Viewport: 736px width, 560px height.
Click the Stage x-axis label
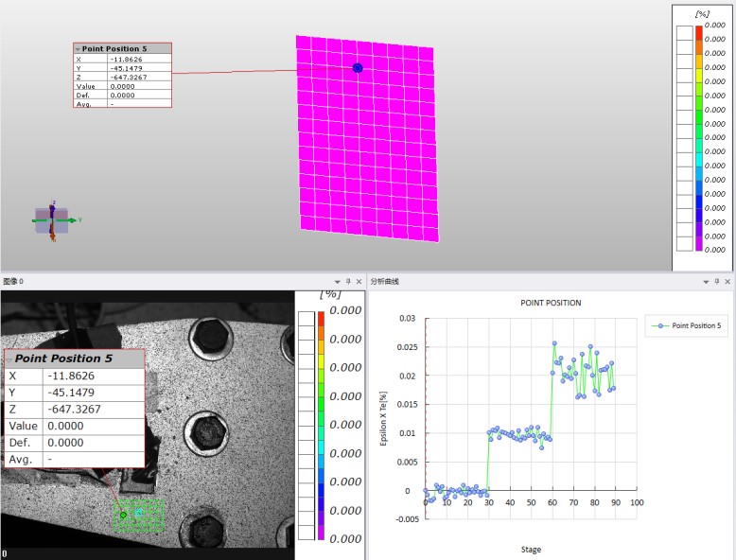[x=531, y=550]
